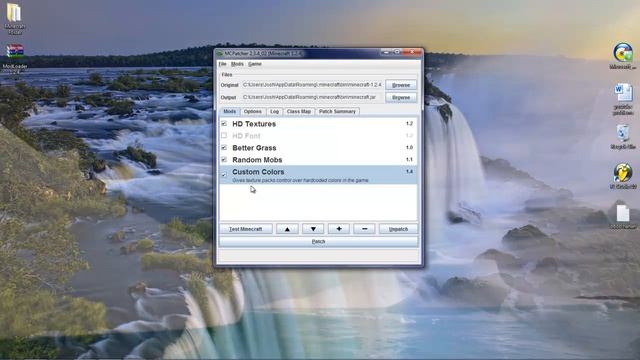The image size is (640, 360).
Task: Select the Random Mobs row label
Action: pos(257,160)
